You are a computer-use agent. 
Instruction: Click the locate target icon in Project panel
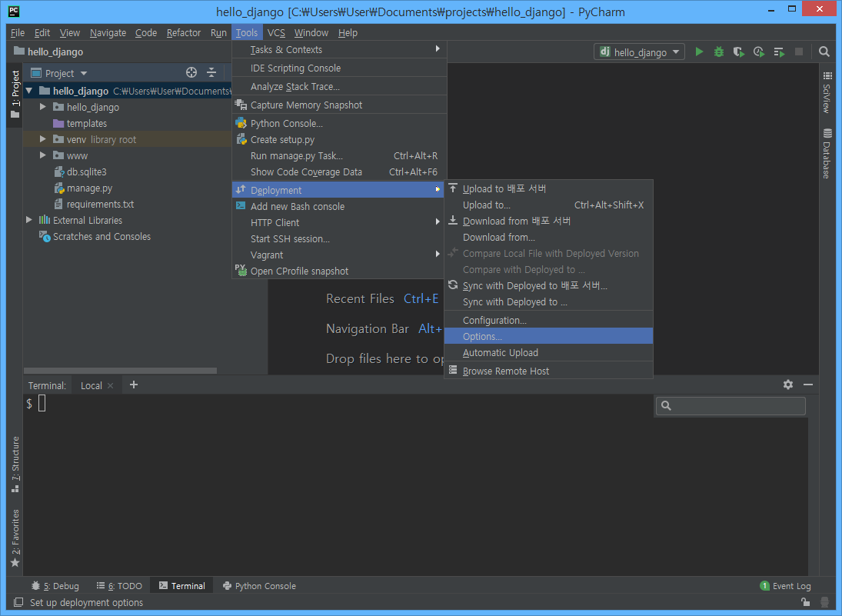(x=191, y=72)
